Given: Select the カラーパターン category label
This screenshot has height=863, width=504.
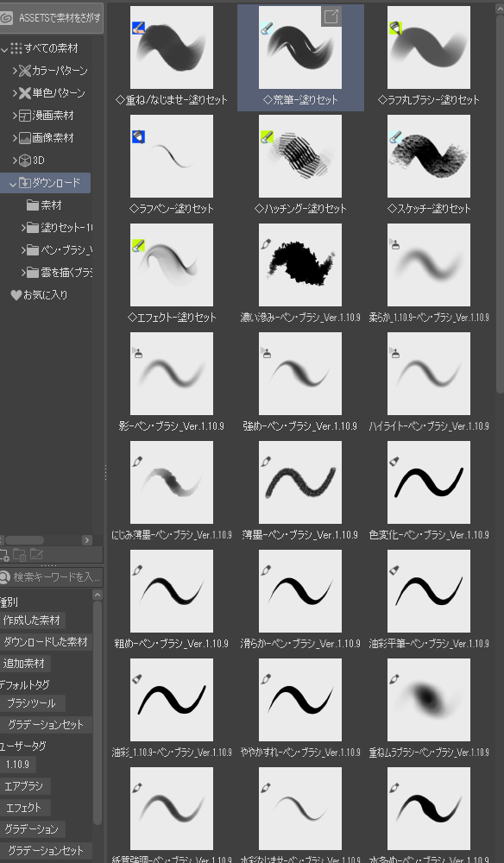Looking at the screenshot, I should coord(60,71).
